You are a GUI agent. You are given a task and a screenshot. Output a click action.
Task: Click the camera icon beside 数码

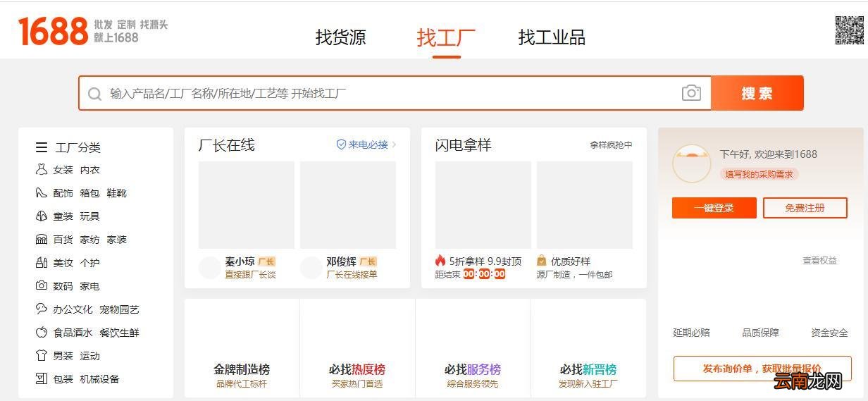pos(42,286)
